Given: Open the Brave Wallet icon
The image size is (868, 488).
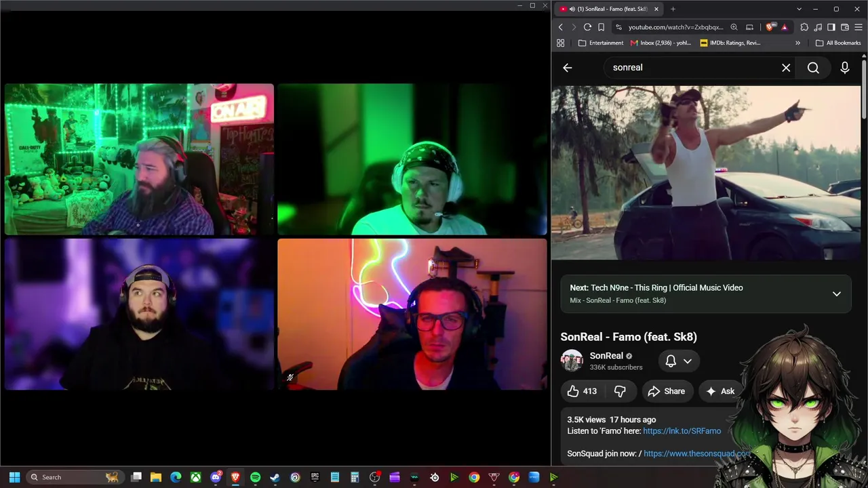Looking at the screenshot, I should pyautogui.click(x=845, y=27).
